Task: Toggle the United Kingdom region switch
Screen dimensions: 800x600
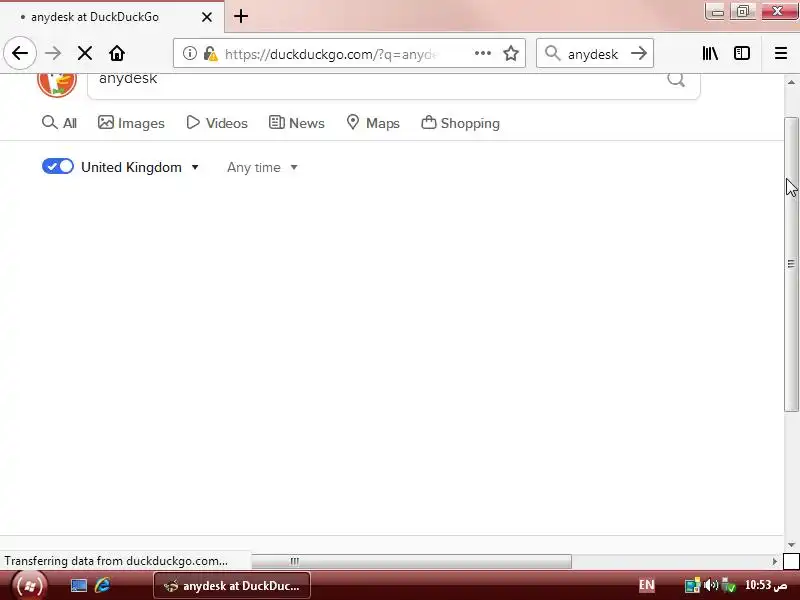Action: click(58, 166)
